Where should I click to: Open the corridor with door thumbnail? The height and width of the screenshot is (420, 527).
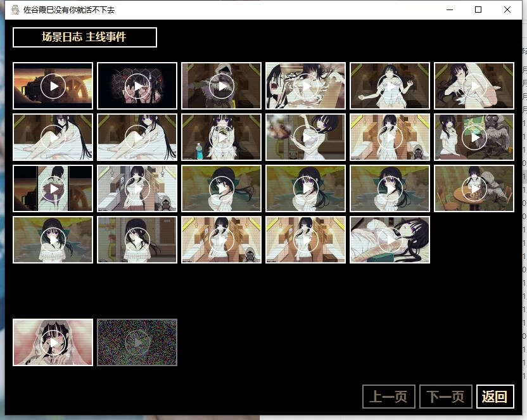(x=137, y=240)
